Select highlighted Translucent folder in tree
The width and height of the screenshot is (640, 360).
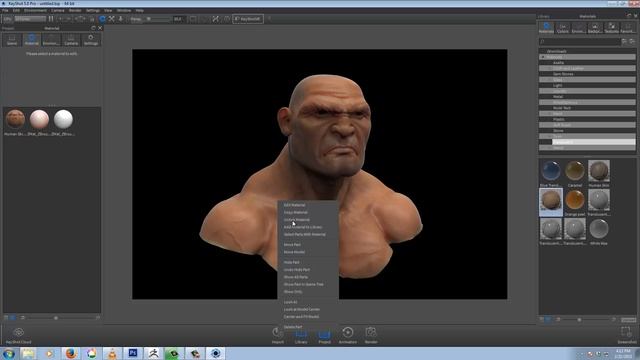(x=594, y=142)
